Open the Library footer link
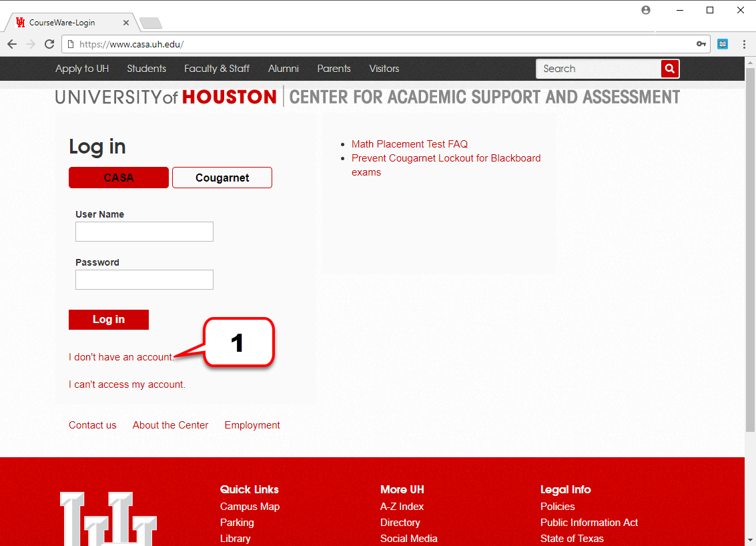The image size is (756, 546). [x=236, y=538]
